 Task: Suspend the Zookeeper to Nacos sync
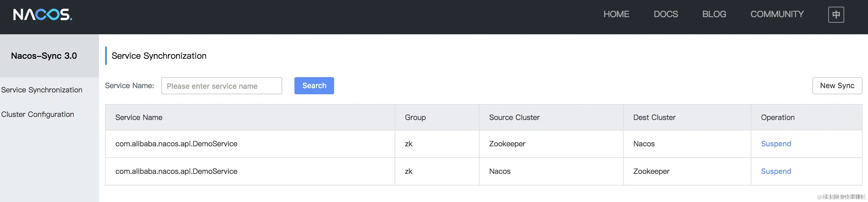click(776, 144)
